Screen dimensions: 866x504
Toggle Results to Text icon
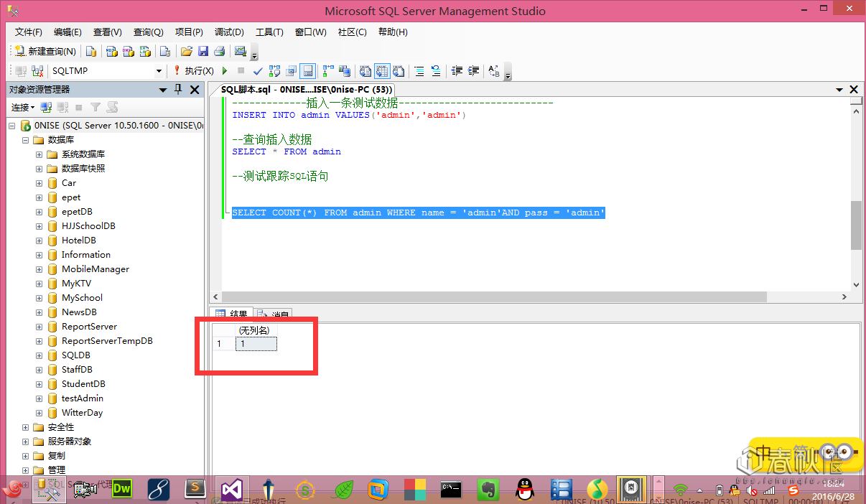tap(365, 71)
